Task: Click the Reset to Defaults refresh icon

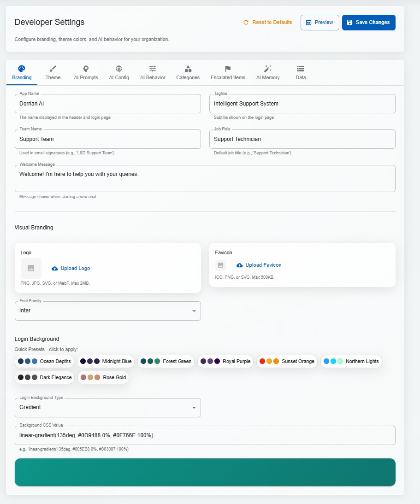Action: (246, 22)
